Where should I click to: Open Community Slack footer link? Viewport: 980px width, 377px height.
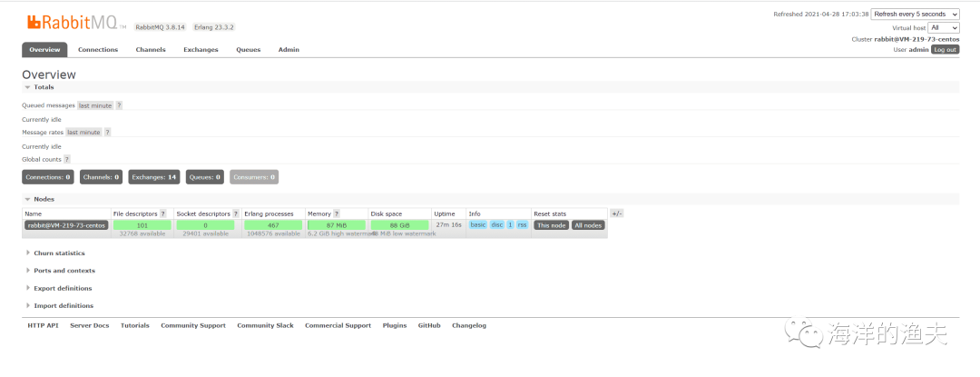[265, 326]
